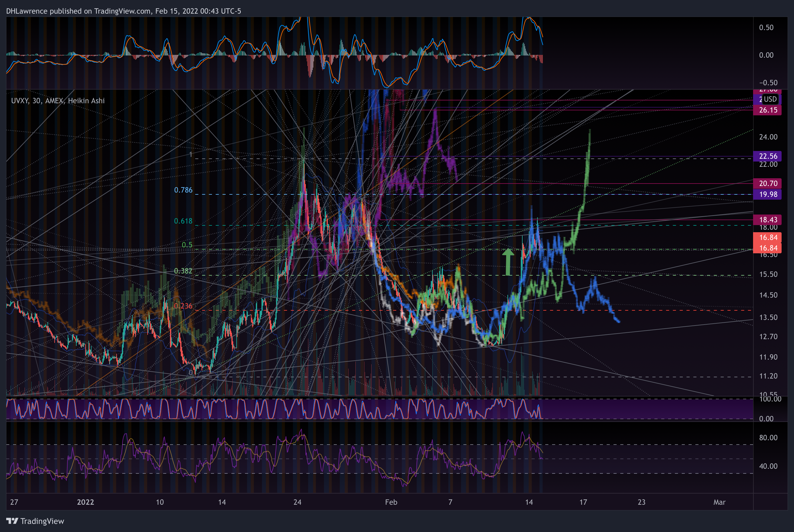
Task: Click the 24 date label on time axis
Action: (x=297, y=502)
